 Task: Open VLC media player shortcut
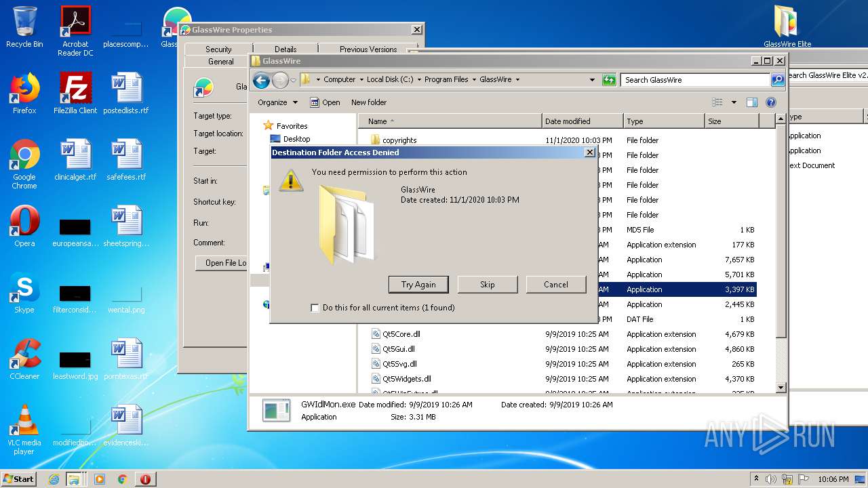[24, 430]
